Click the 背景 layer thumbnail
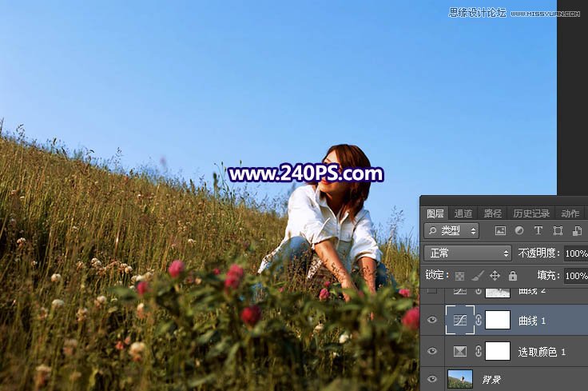Viewport: 588px width, 391px height. [460, 379]
